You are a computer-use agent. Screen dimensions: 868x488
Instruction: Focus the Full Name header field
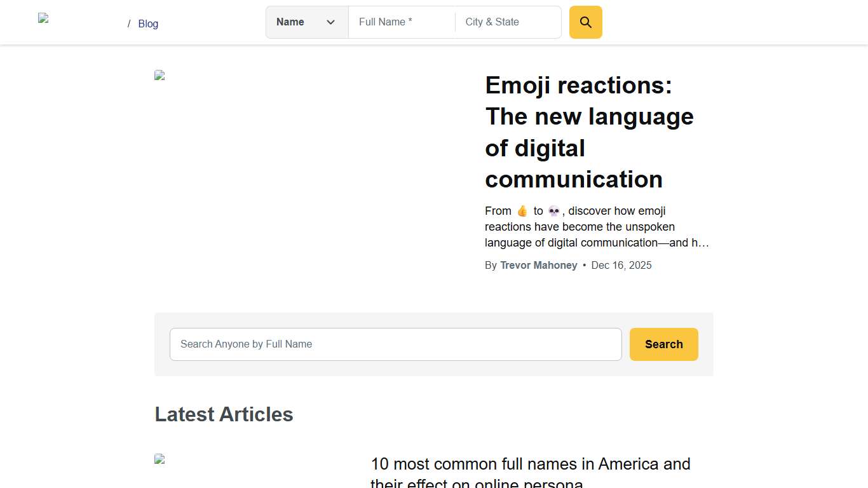coord(402,22)
